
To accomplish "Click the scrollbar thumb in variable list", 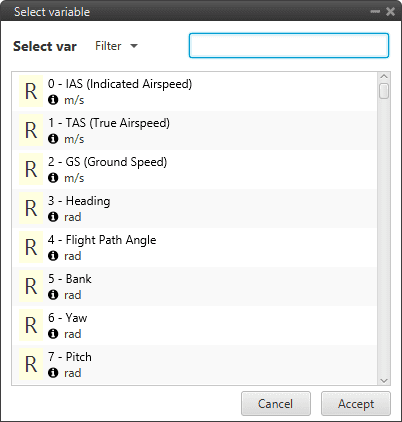I will point(384,91).
